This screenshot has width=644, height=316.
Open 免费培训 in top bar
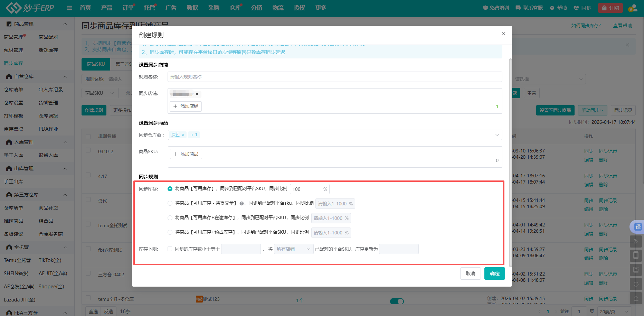point(496,8)
